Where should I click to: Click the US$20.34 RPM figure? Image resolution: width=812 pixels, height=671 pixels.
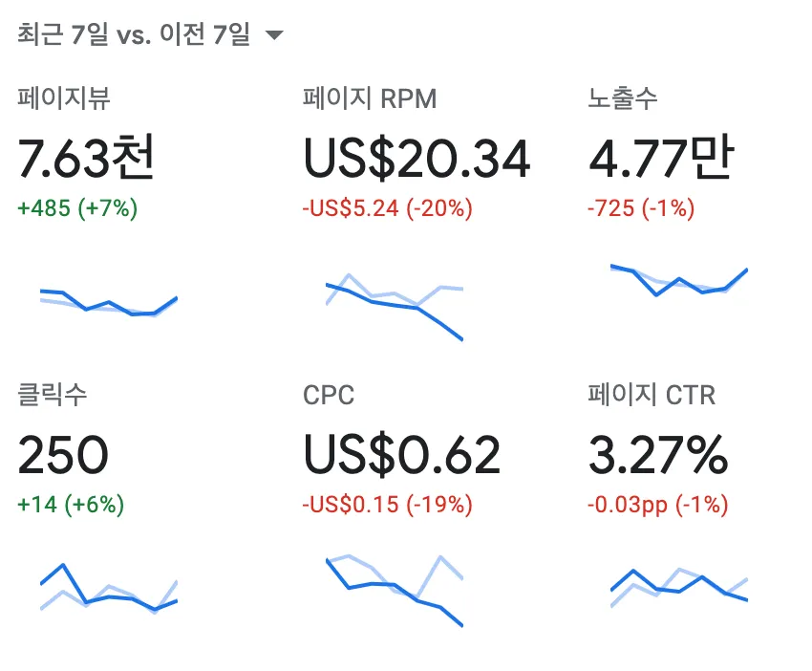pyautogui.click(x=415, y=159)
